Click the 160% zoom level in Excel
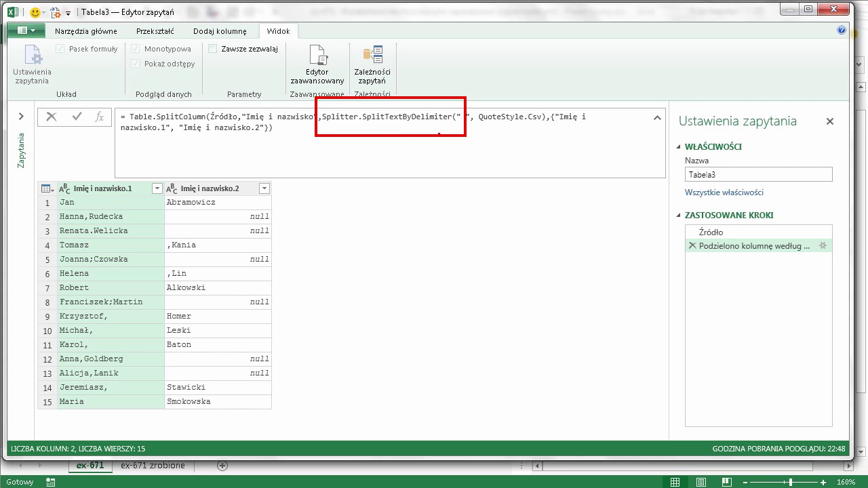Viewport: 868px width, 488px height. coord(845,482)
